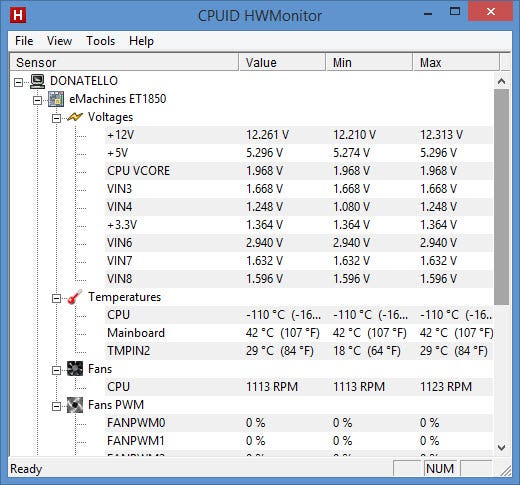Open the Tools menu
520x485 pixels.
101,41
